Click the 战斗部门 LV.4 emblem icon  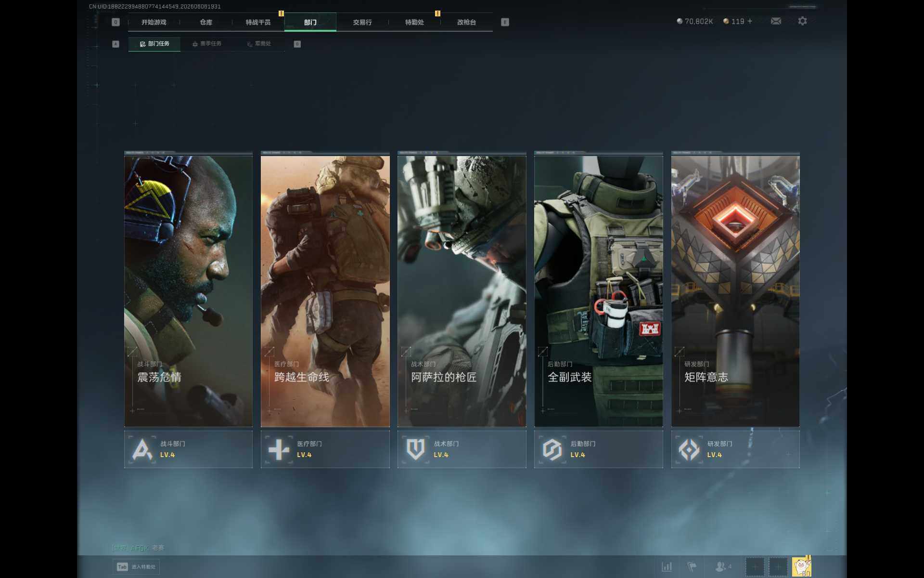(x=142, y=449)
